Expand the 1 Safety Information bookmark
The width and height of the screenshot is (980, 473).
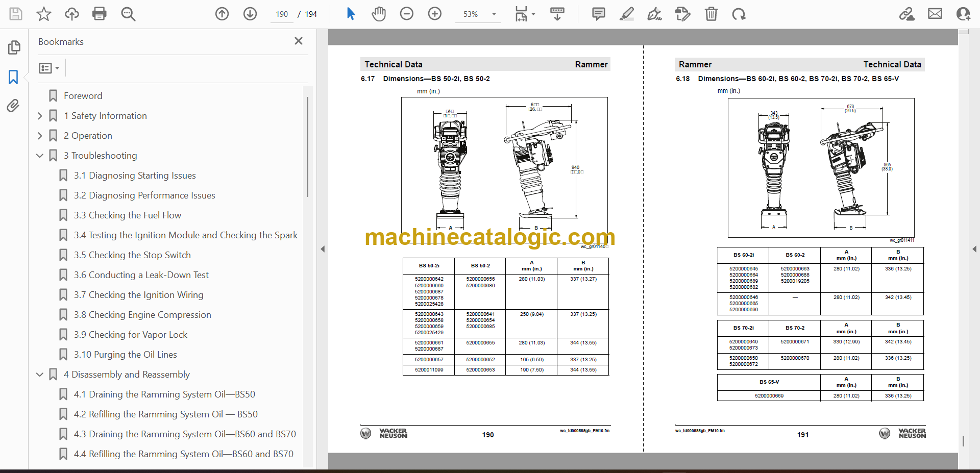[40, 116]
